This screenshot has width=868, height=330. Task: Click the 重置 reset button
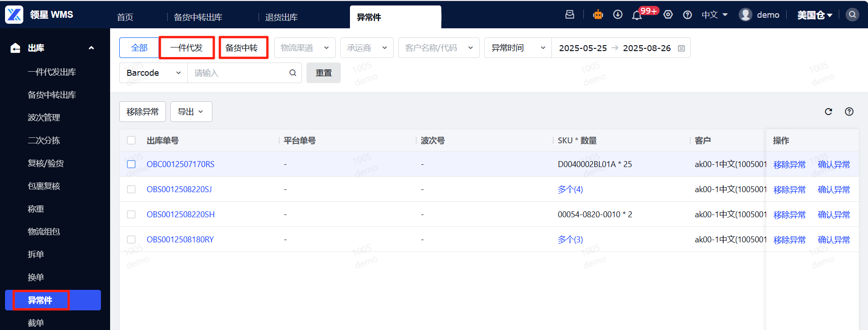pos(323,73)
